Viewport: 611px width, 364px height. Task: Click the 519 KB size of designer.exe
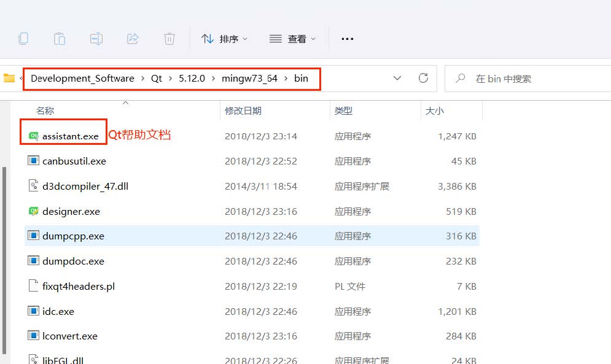pos(461,211)
